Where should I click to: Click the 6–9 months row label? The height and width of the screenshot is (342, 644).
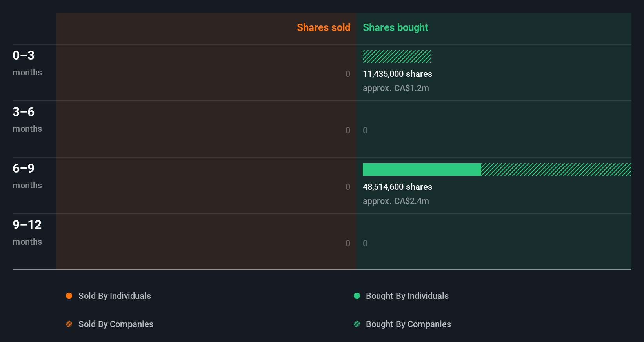click(x=27, y=176)
